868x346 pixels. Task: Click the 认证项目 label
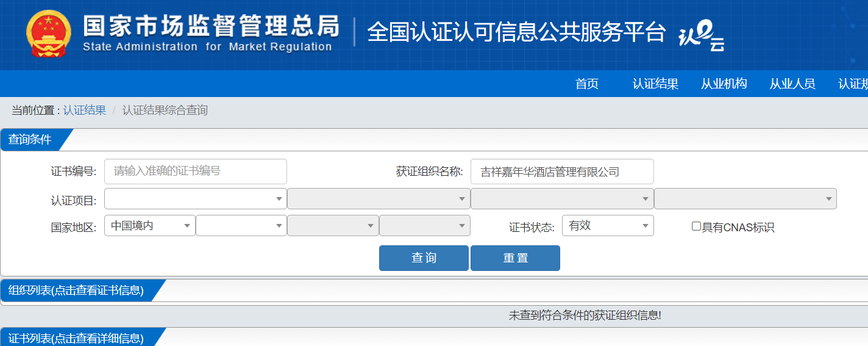click(x=74, y=201)
